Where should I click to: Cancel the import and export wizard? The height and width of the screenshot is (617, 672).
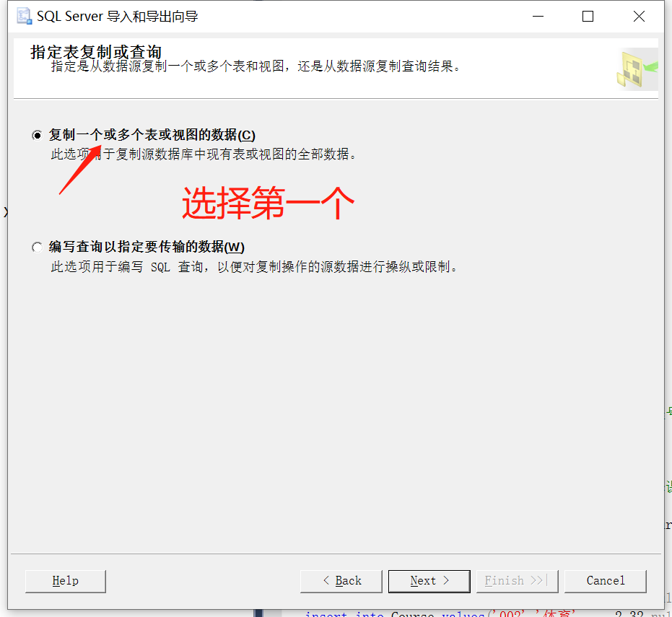(x=605, y=581)
